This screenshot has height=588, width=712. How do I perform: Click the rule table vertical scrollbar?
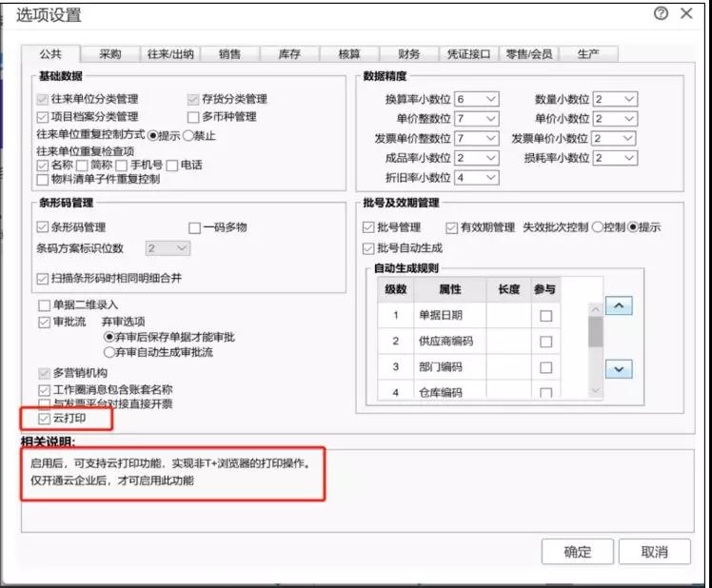tap(595, 333)
